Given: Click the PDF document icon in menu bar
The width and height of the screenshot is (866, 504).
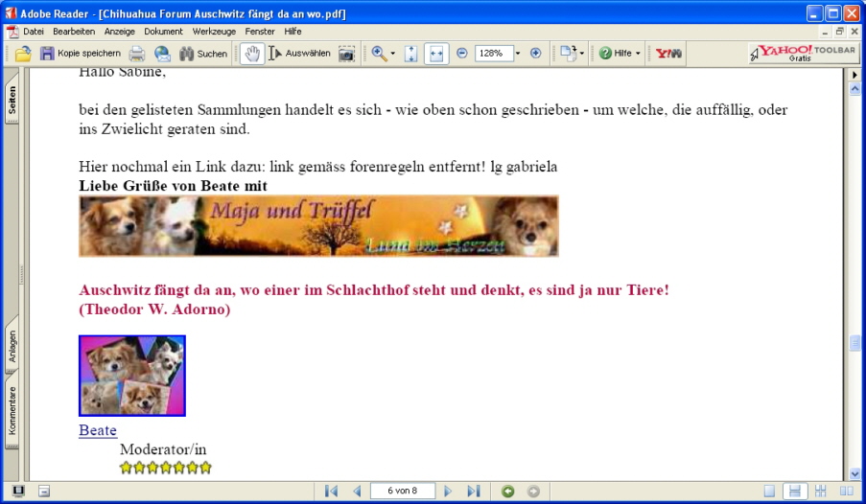Looking at the screenshot, I should 12,32.
